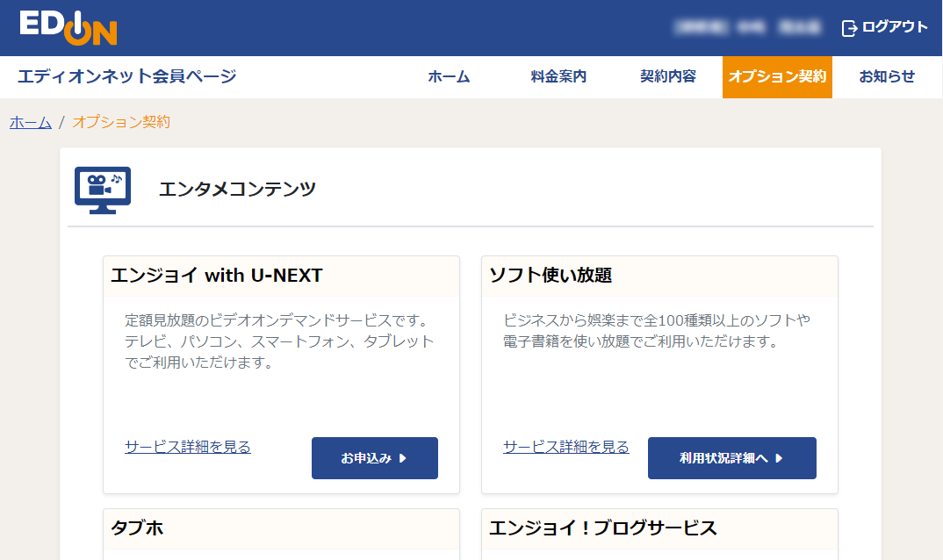Click the お申込み button for U-NEXT

point(375,457)
